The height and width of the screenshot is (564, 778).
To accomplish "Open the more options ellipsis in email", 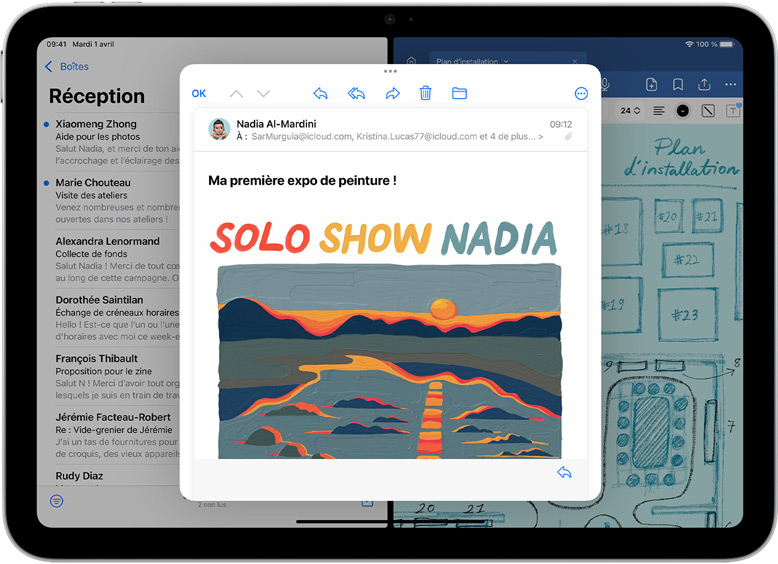I will coord(581,93).
